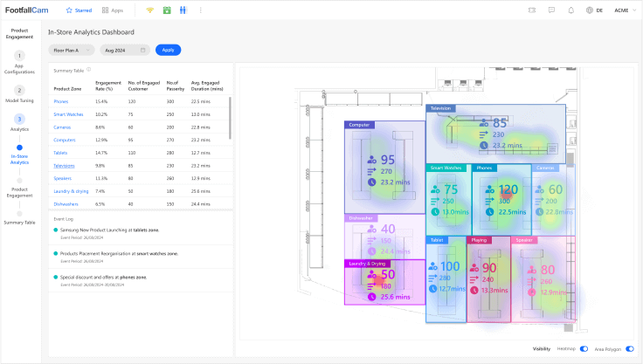The image size is (643, 364).
Task: Toggle the Heatmap visibility switch
Action: (584, 348)
